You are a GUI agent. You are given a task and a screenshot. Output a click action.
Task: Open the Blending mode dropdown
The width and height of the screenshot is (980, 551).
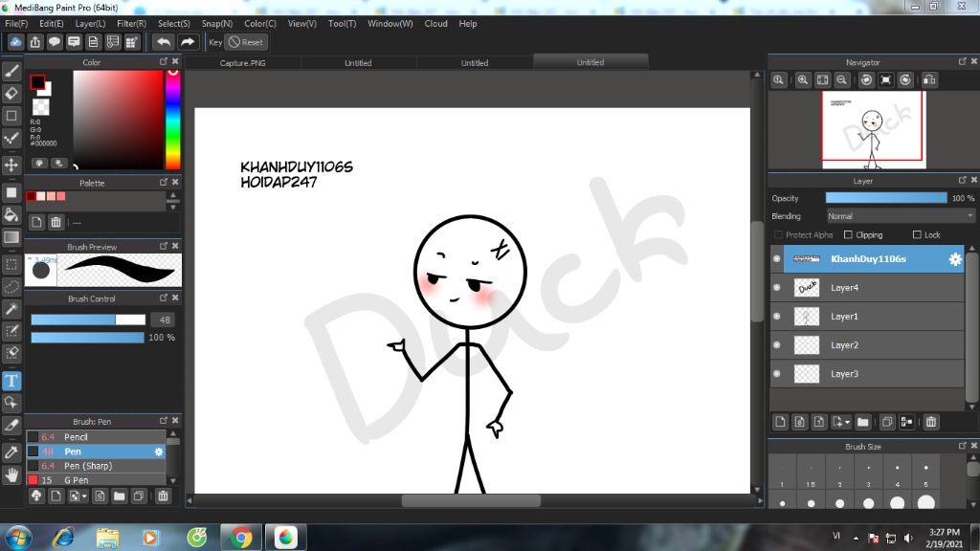900,216
